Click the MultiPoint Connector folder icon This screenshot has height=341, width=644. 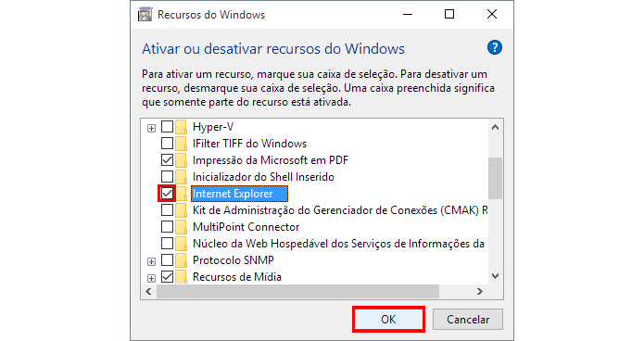181,227
